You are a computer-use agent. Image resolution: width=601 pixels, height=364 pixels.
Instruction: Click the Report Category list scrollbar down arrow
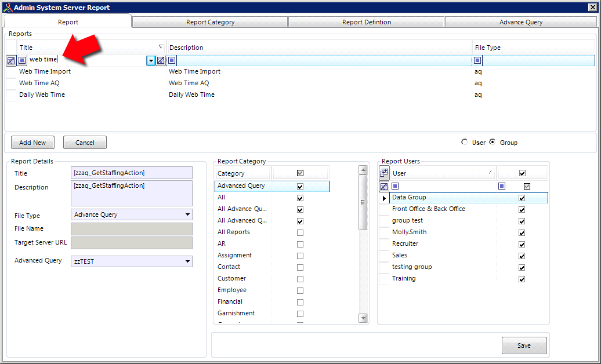[x=363, y=318]
